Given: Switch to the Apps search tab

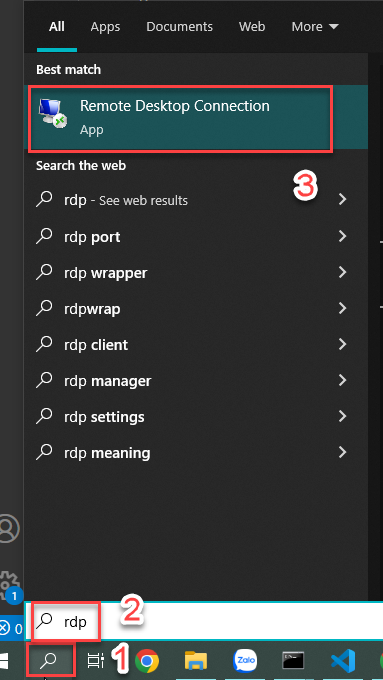Looking at the screenshot, I should pyautogui.click(x=105, y=26).
